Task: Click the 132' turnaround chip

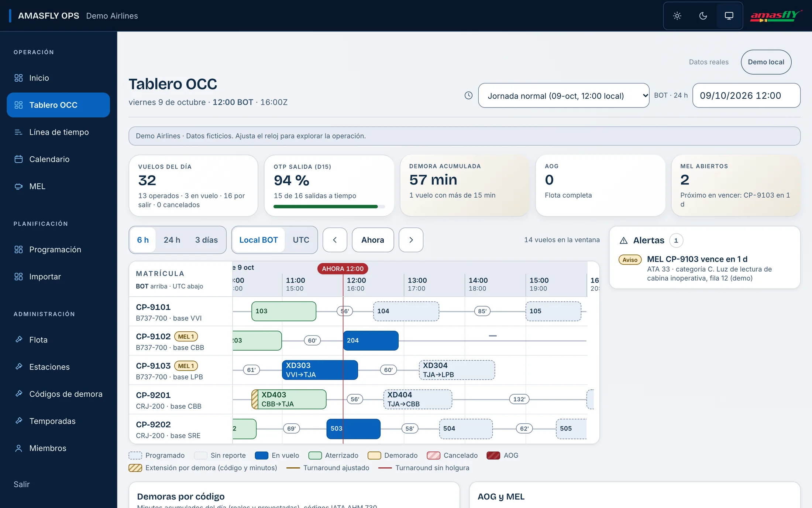Action: click(519, 399)
